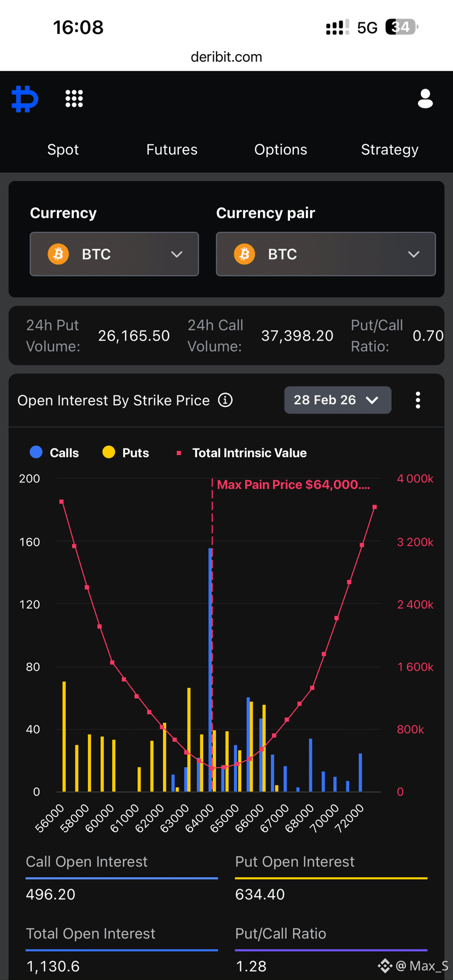Click the 24h Put Volume value 26,165.50
453x980 pixels.
coord(134,336)
